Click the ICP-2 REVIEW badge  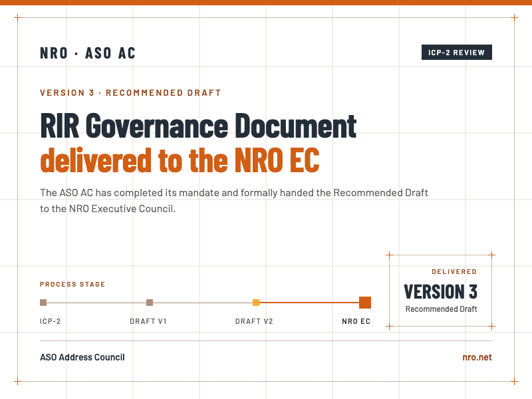457,53
